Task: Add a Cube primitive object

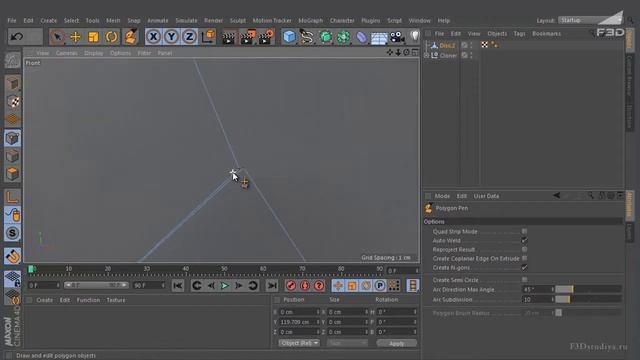Action: tap(289, 37)
